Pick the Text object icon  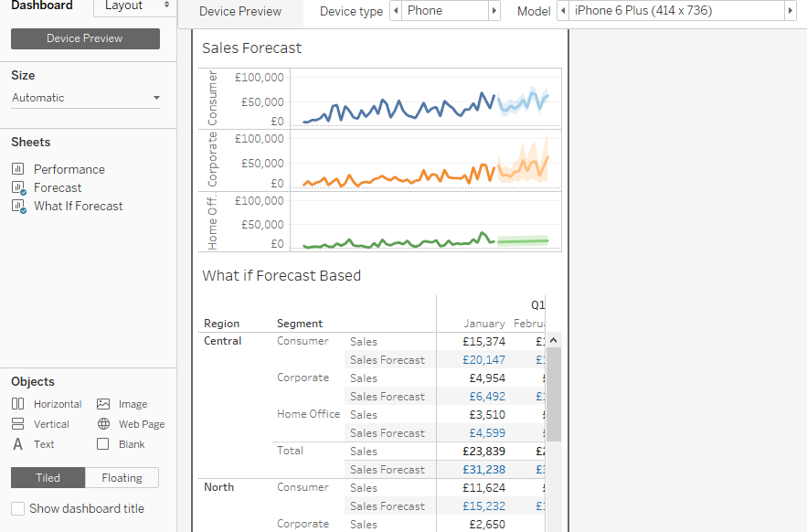(17, 444)
